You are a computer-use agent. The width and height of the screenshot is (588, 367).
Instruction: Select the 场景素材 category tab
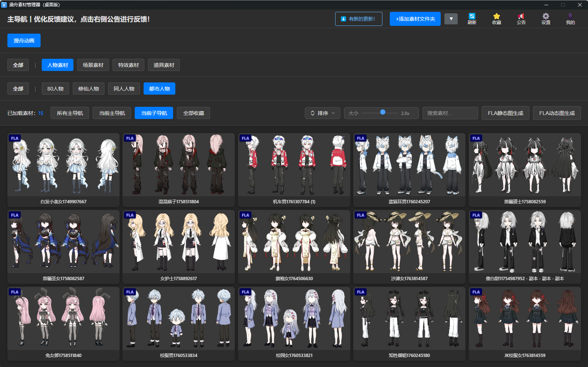[93, 65]
